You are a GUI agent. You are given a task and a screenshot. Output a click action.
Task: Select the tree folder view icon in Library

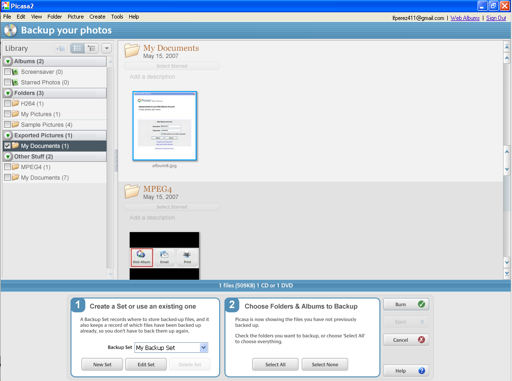[x=91, y=48]
